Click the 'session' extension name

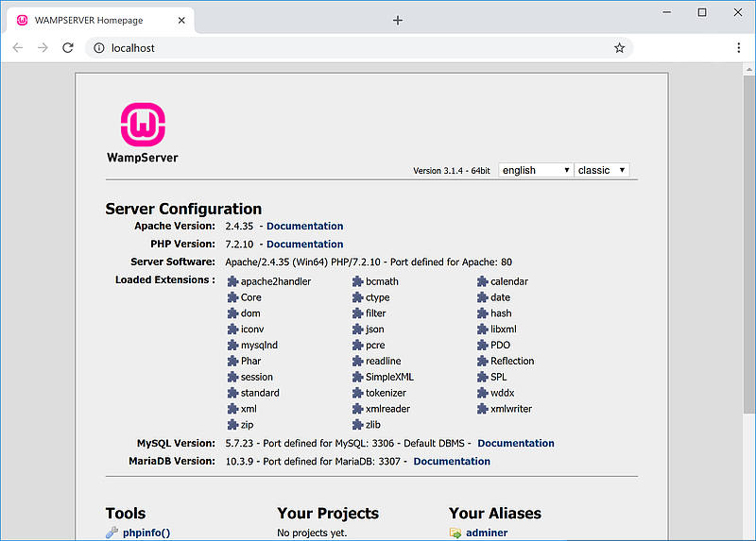[256, 377]
